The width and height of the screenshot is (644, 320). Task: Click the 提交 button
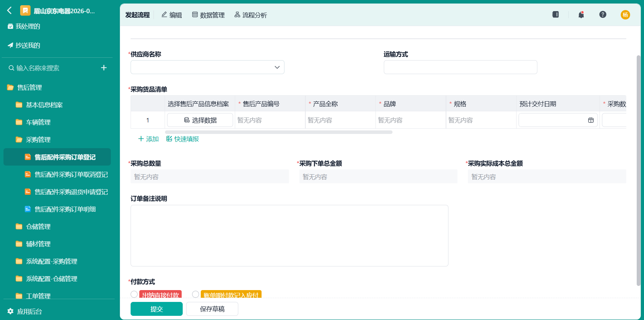coord(157,309)
